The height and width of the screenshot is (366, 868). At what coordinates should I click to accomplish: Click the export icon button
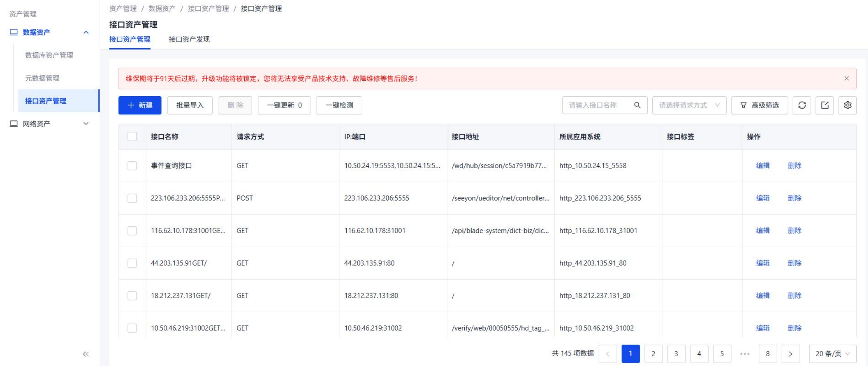pyautogui.click(x=824, y=105)
